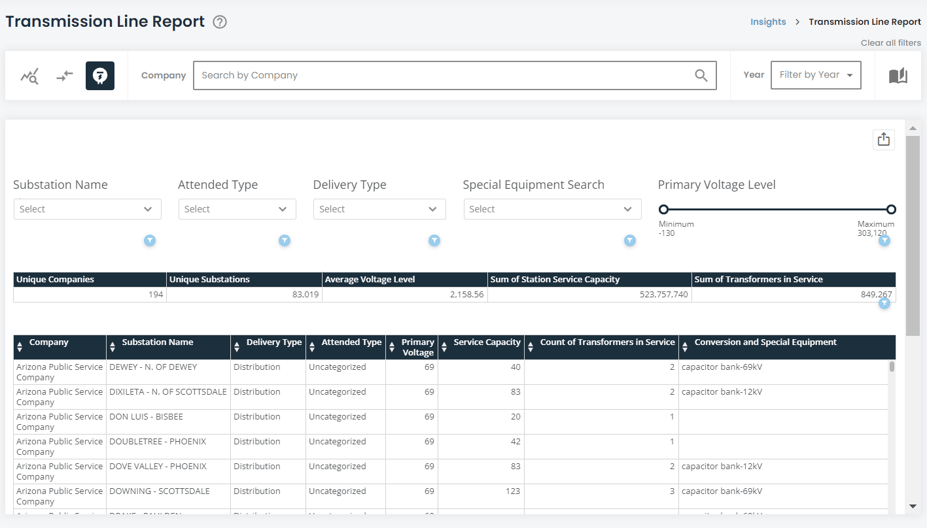The image size is (927, 528).
Task: Open the book guide icon
Action: tap(898, 76)
